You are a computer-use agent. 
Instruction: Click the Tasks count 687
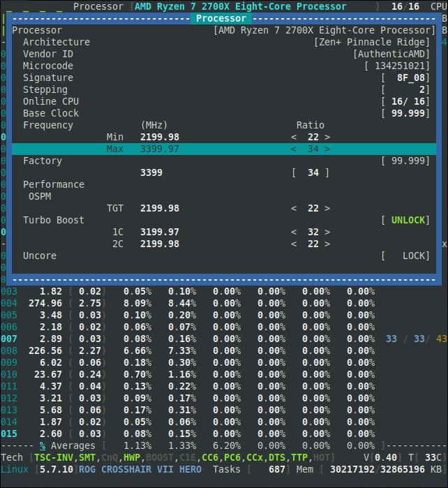277,470
